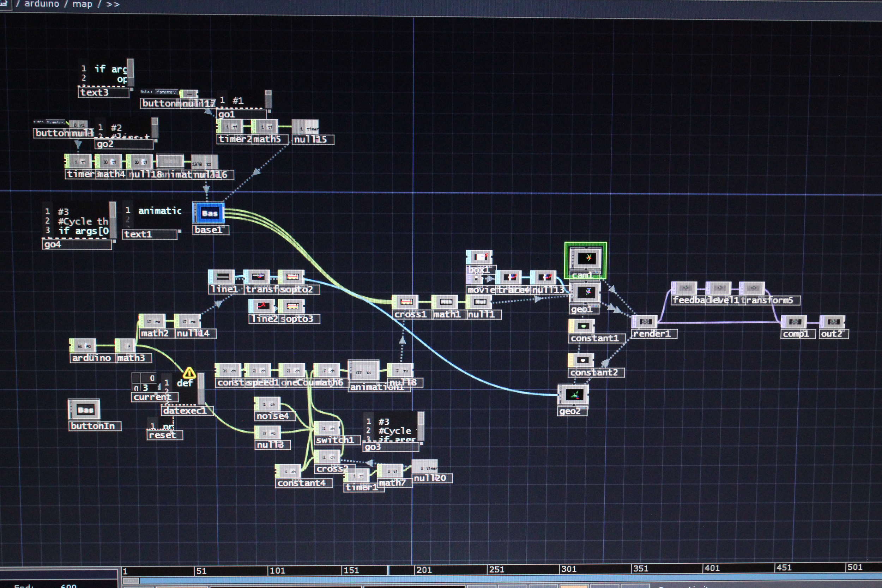This screenshot has width=882, height=588.
Task: Select the trace4 node
Action: pos(508,278)
